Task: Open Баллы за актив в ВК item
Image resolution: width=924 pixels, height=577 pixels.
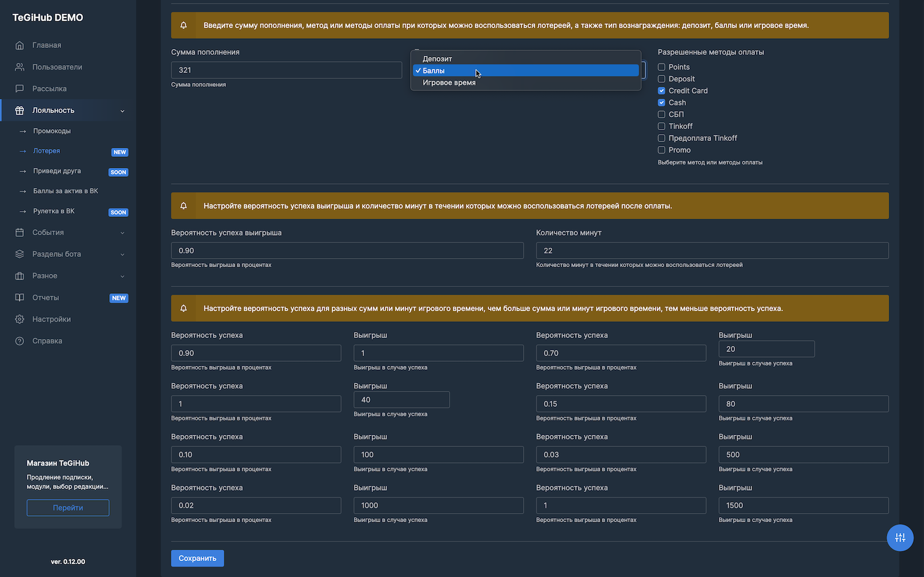Action: [x=66, y=191]
